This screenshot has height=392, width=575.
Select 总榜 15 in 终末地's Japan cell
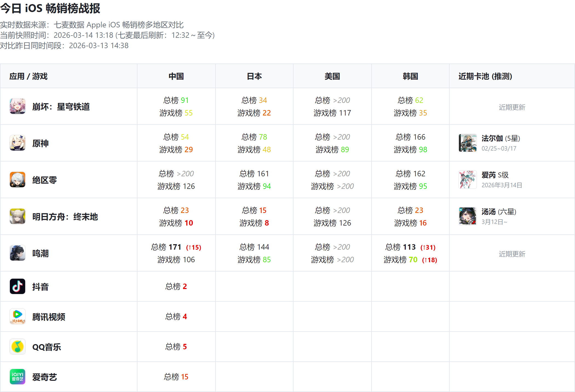254,210
